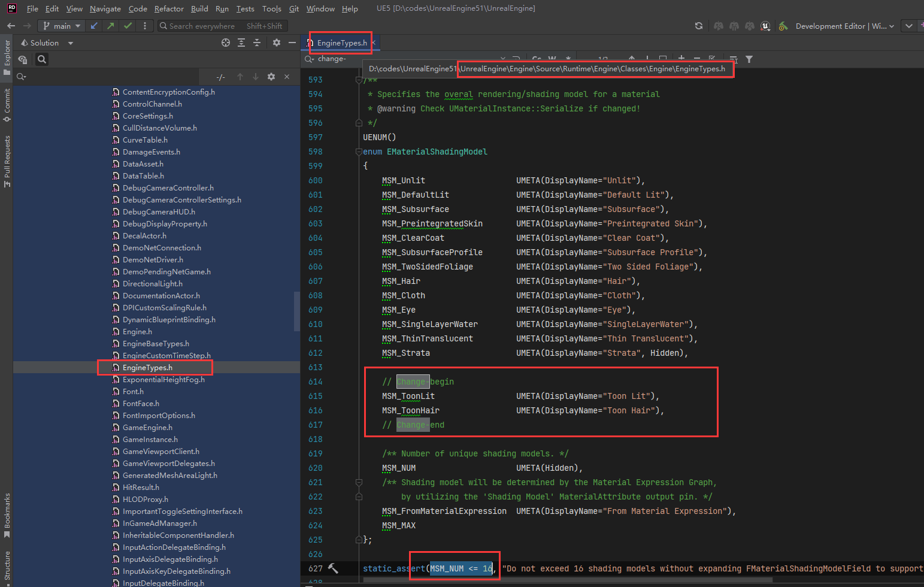Image resolution: width=924 pixels, height=587 pixels.
Task: Select Engine.h in the Solution tree
Action: point(137,331)
